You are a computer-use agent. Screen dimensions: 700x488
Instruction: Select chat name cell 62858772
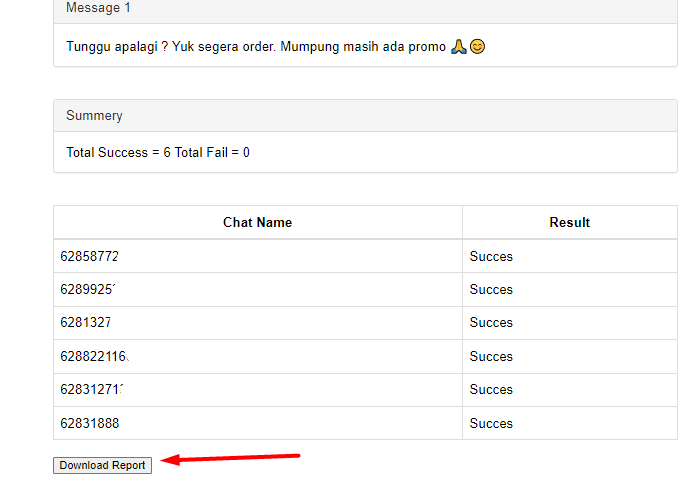[90, 256]
